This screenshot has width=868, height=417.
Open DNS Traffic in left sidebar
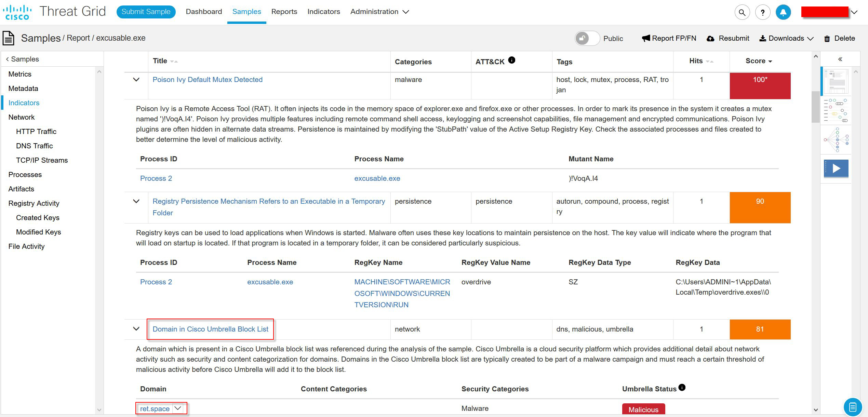pyautogui.click(x=34, y=146)
